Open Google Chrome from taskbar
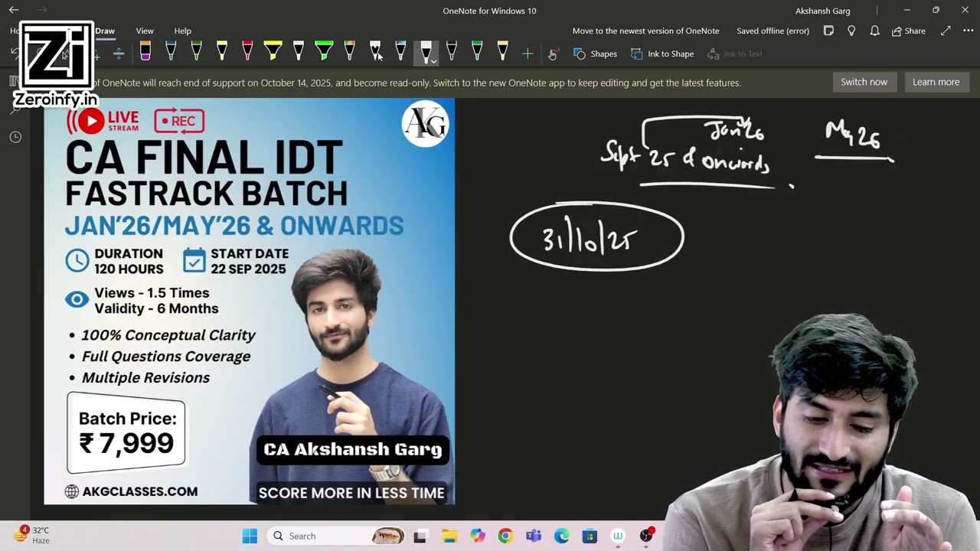This screenshot has width=980, height=551. pos(505,536)
